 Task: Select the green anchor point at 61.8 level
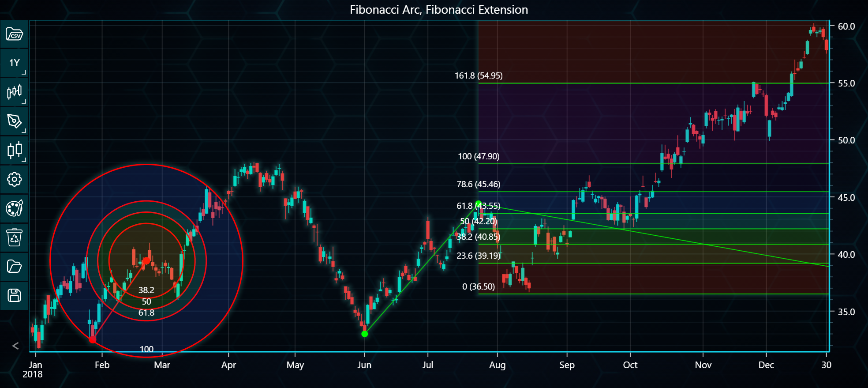pyautogui.click(x=478, y=204)
